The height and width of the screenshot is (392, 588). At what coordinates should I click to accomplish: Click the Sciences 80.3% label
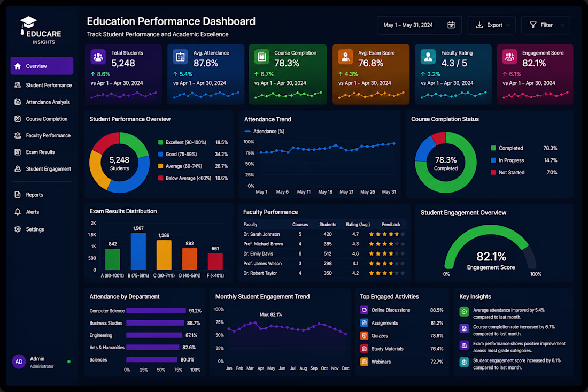187,360
